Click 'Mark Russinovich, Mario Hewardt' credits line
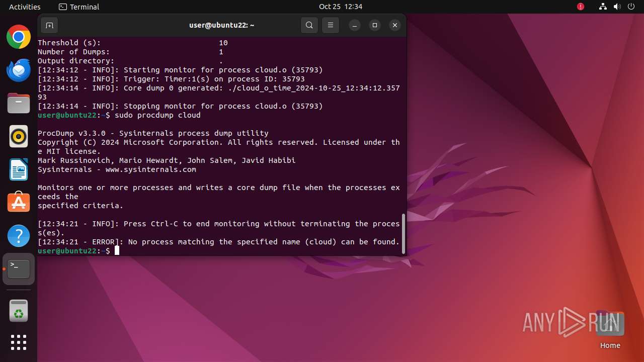Viewport: 644px width, 362px height. tap(167, 160)
